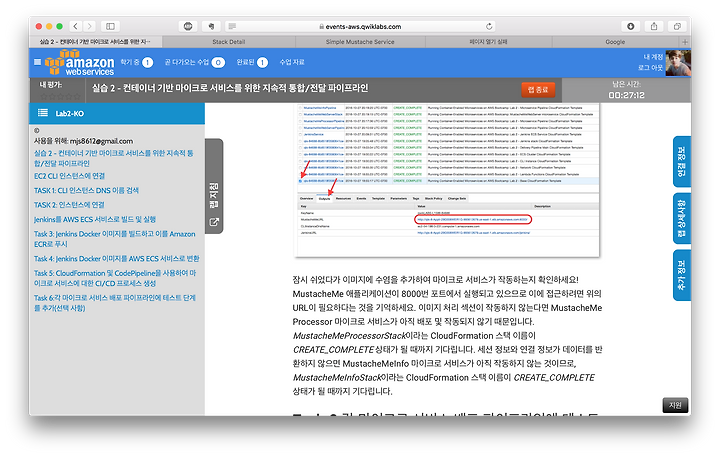Open lab instructions in external window icon

coord(214,222)
